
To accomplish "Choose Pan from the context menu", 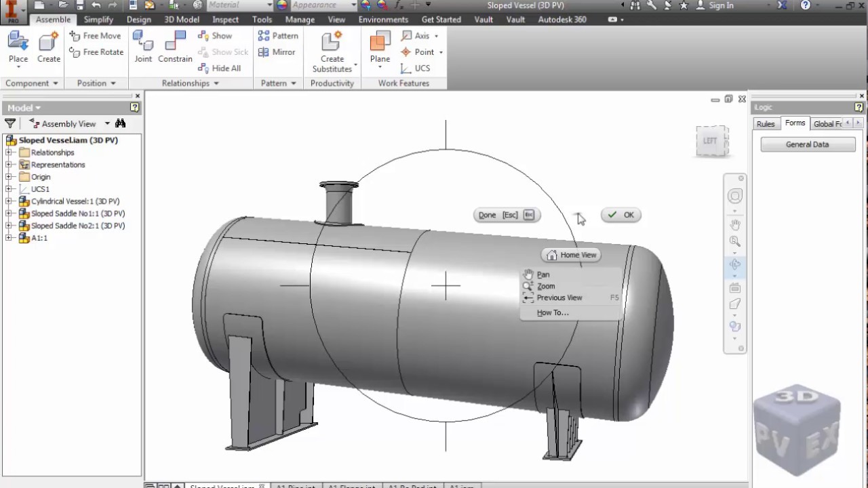I will [x=543, y=274].
